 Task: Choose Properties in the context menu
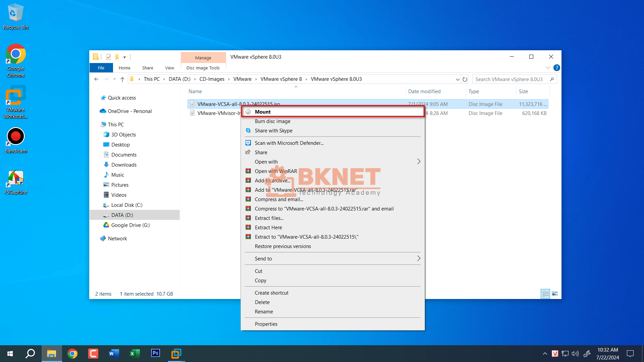(266, 324)
